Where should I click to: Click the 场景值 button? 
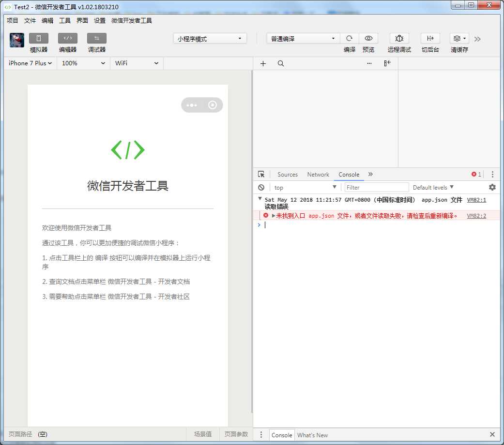click(x=203, y=434)
